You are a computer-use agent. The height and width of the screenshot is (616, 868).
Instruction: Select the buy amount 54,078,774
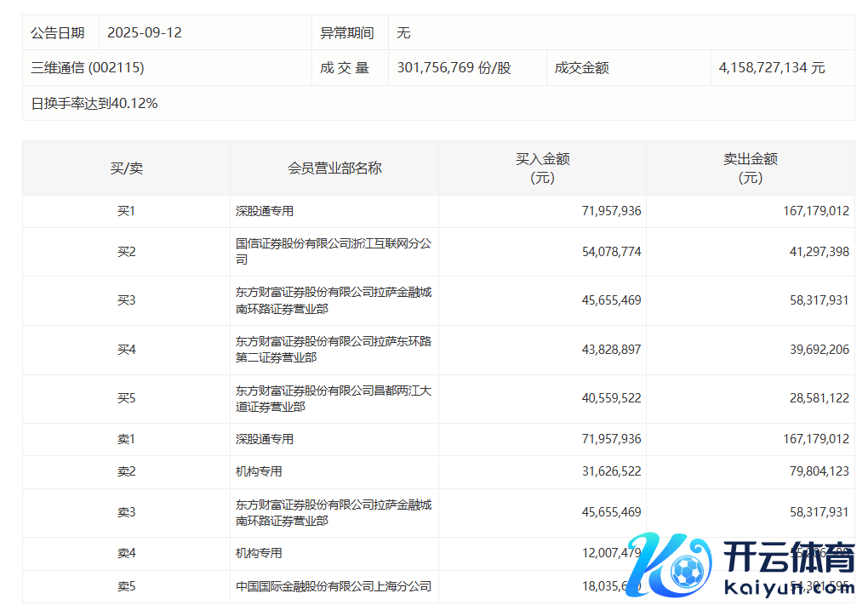pyautogui.click(x=608, y=252)
